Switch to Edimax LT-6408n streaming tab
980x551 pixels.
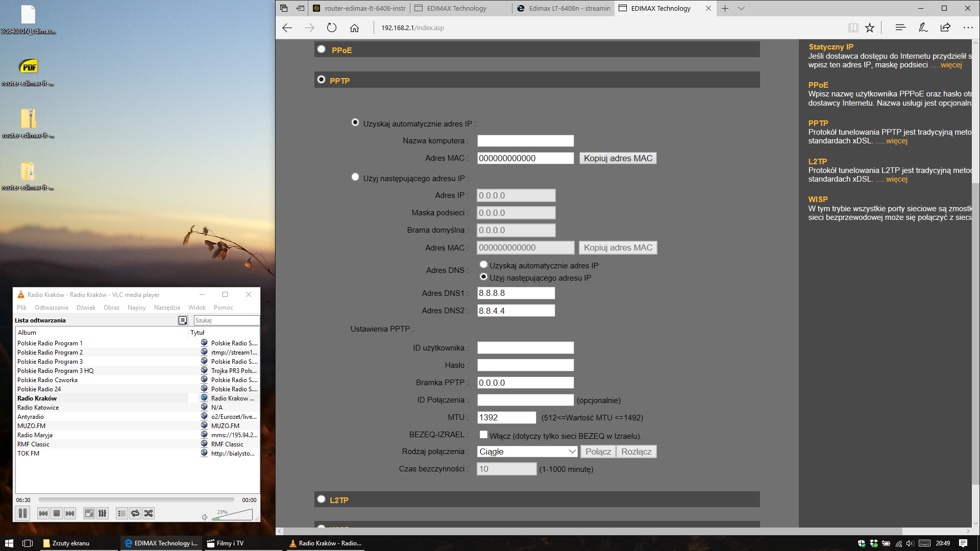[563, 8]
